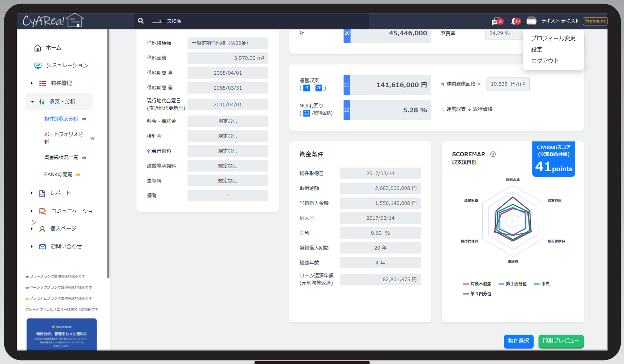This screenshot has height=364, width=624.
Task: Expand the レポート menu section
Action: (32, 193)
